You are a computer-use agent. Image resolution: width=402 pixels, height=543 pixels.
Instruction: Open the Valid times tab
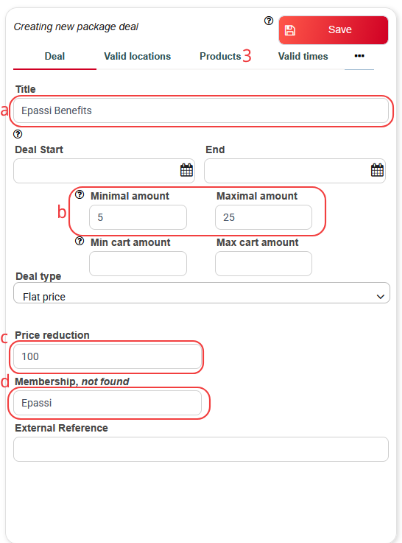point(303,56)
